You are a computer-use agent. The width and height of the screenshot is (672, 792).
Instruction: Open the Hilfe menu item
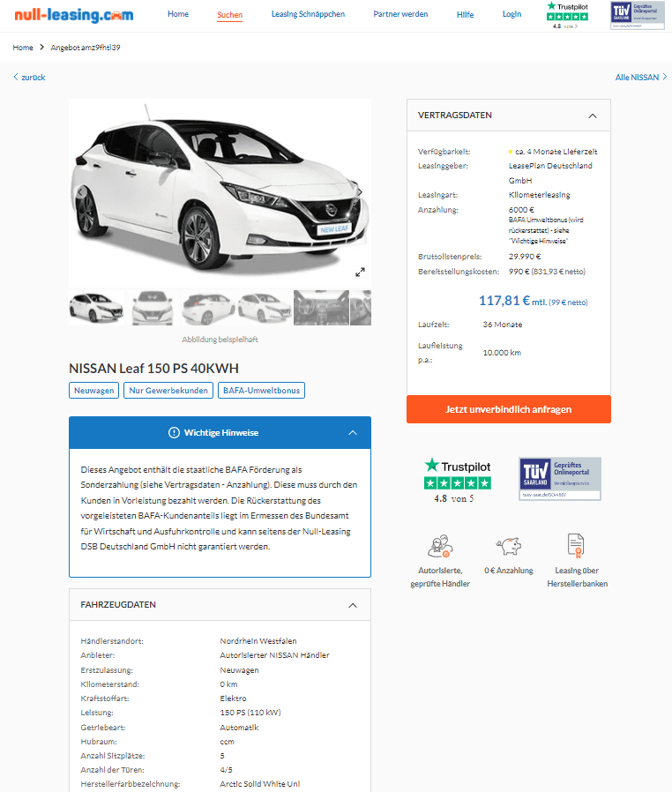[x=465, y=15]
